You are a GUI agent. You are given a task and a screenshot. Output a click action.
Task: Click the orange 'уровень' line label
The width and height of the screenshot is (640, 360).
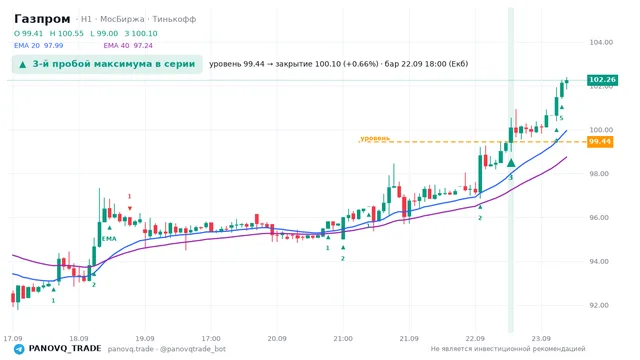(375, 138)
